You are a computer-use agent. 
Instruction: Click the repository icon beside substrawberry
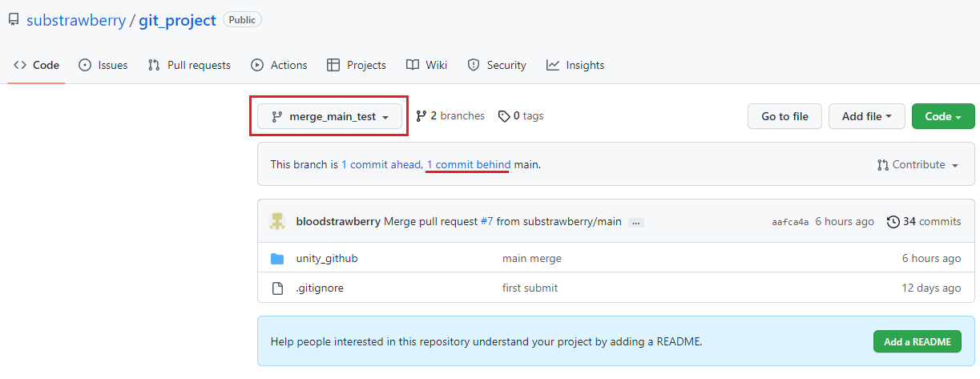[x=14, y=20]
